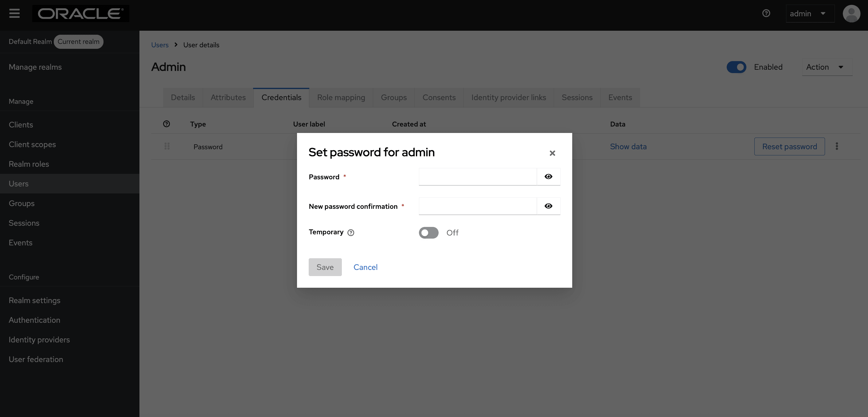
Task: Open Realm settings in sidebar
Action: click(34, 300)
